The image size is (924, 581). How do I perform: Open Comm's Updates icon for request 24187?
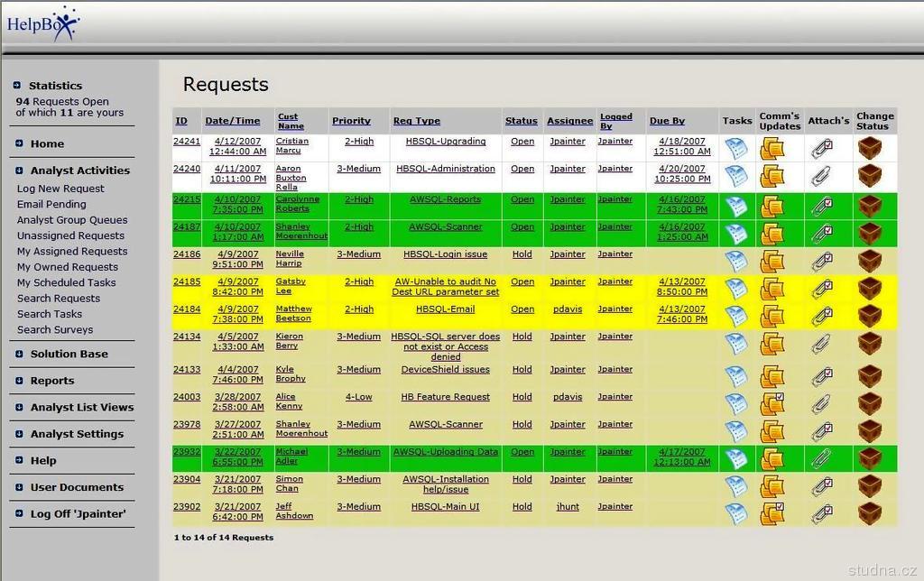click(x=772, y=234)
